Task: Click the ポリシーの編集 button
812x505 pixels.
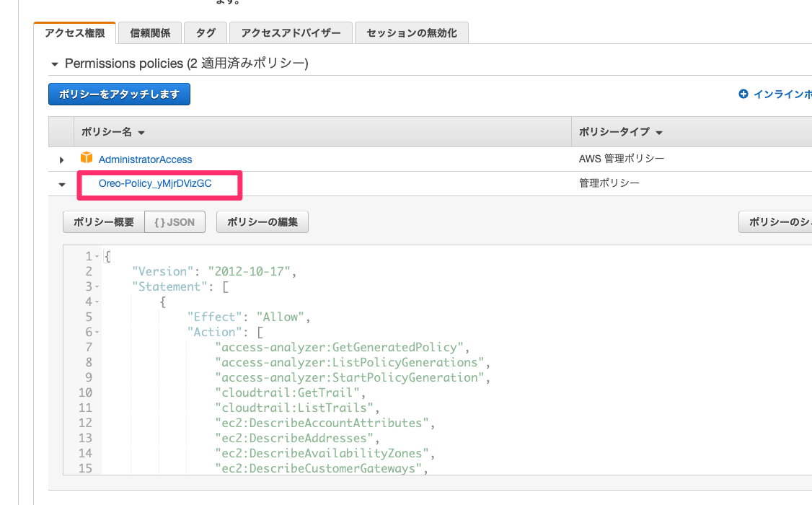Action: pos(262,222)
